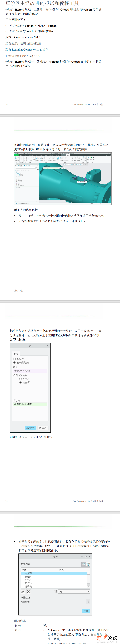Click the 附加信息 heading

[20, 621]
